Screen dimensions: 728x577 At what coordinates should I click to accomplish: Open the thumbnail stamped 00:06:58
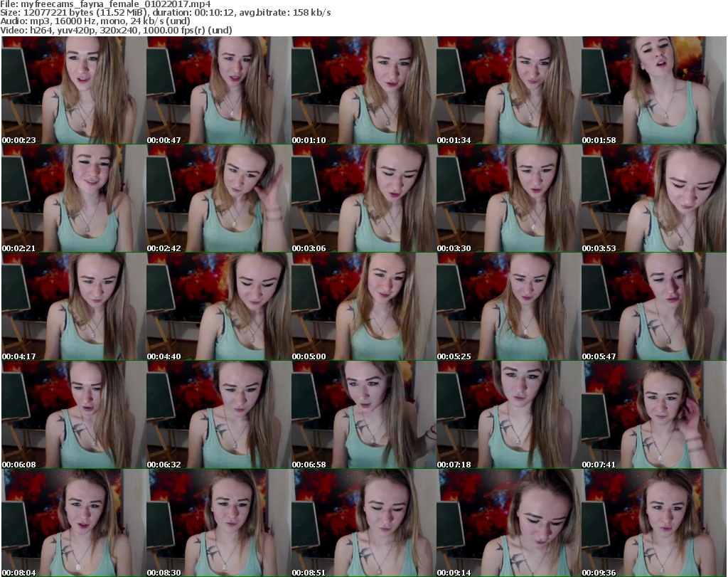(x=364, y=415)
